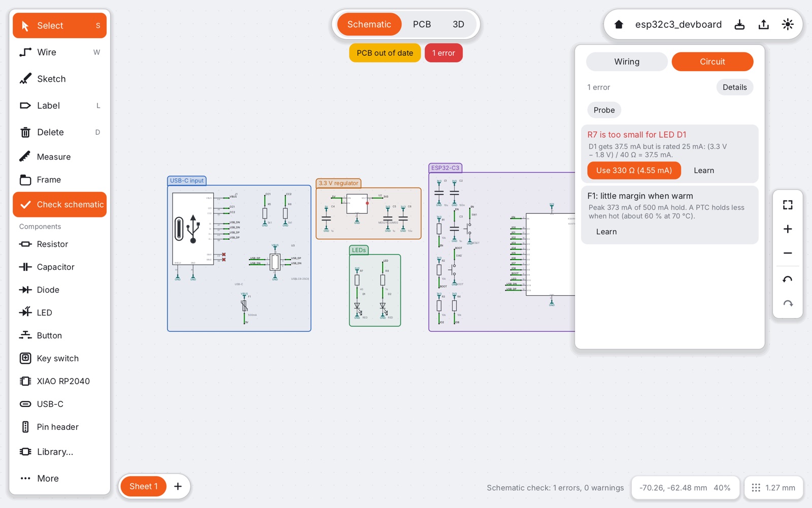Image resolution: width=812 pixels, height=508 pixels.
Task: Click the Probe button
Action: point(604,110)
